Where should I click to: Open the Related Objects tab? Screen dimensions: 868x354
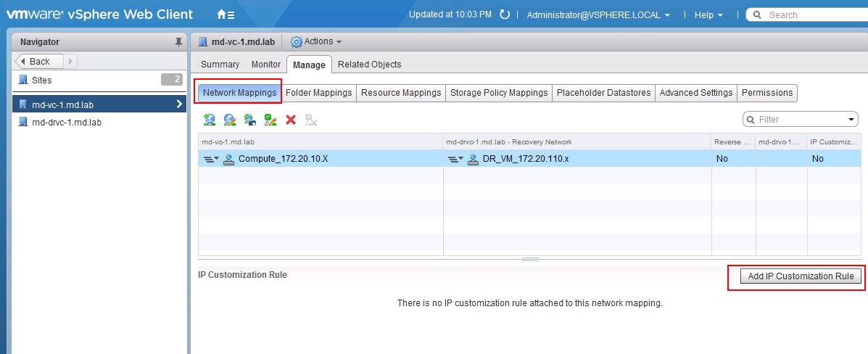(x=369, y=65)
